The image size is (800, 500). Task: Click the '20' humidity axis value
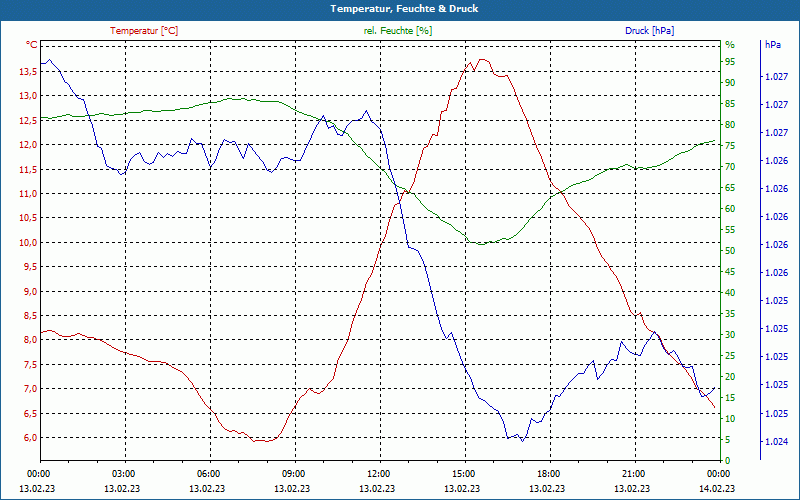pos(730,377)
